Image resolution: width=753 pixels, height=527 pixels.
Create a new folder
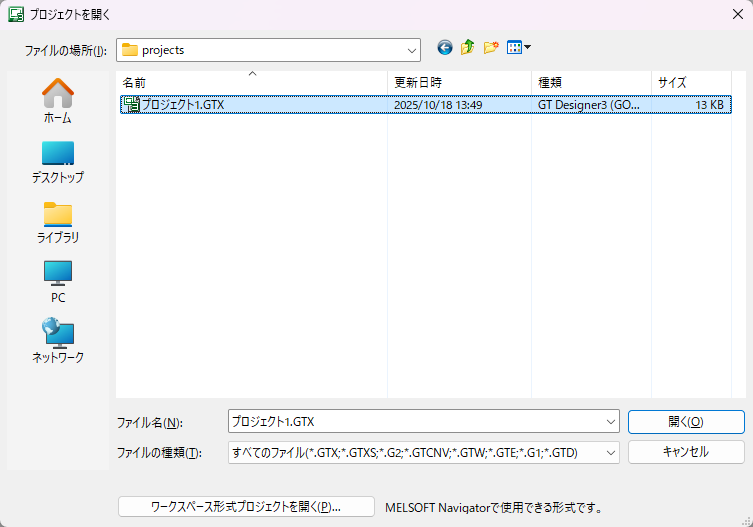point(490,48)
